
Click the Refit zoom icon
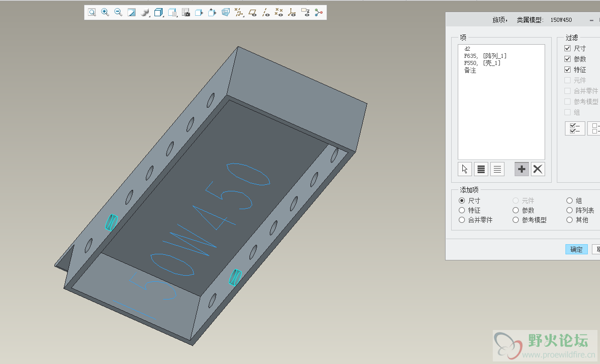pos(92,13)
